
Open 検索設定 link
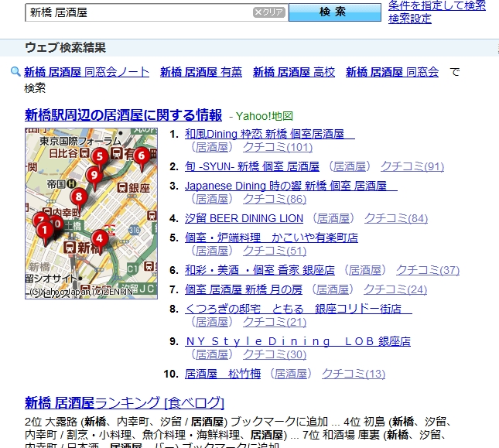tap(410, 19)
